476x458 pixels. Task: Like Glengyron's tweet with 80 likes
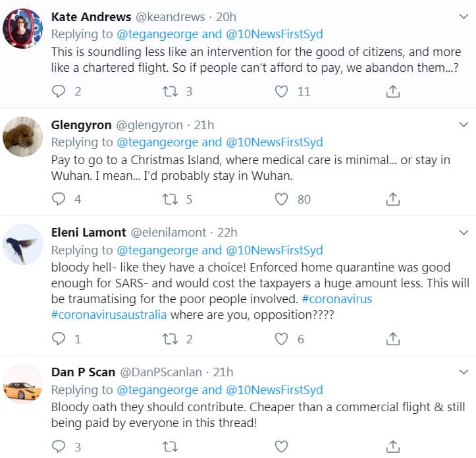(x=282, y=198)
